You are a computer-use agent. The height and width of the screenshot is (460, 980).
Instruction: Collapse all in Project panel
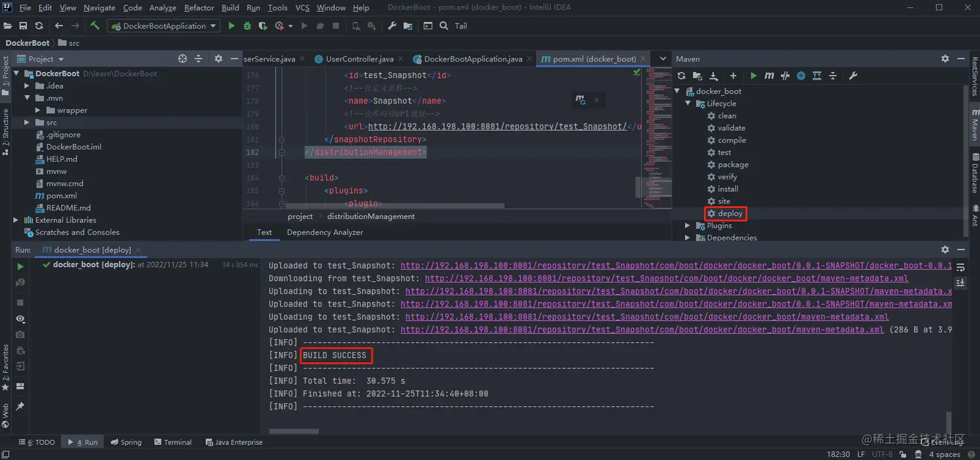[198, 59]
